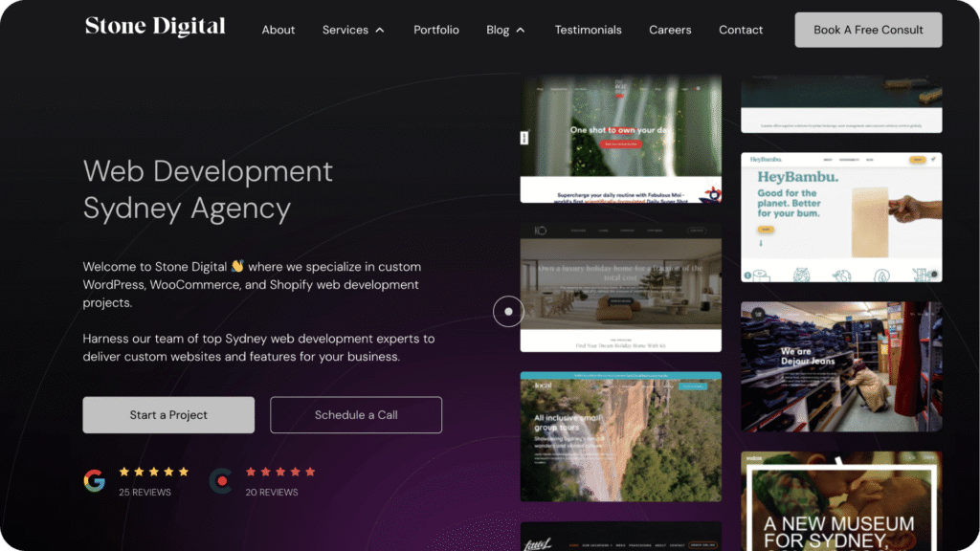Click the Web Development Sydney Agency heading
Viewport: 980px width, 551px height.
[208, 189]
